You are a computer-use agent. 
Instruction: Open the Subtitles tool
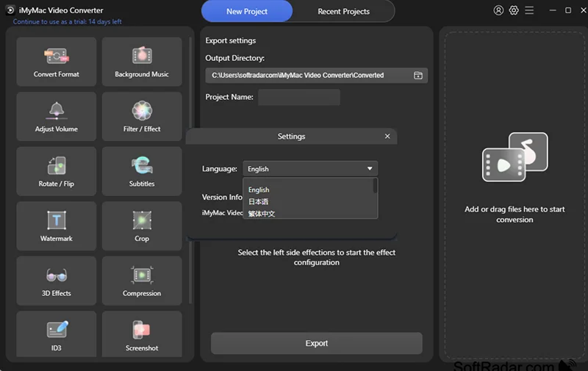(x=142, y=171)
